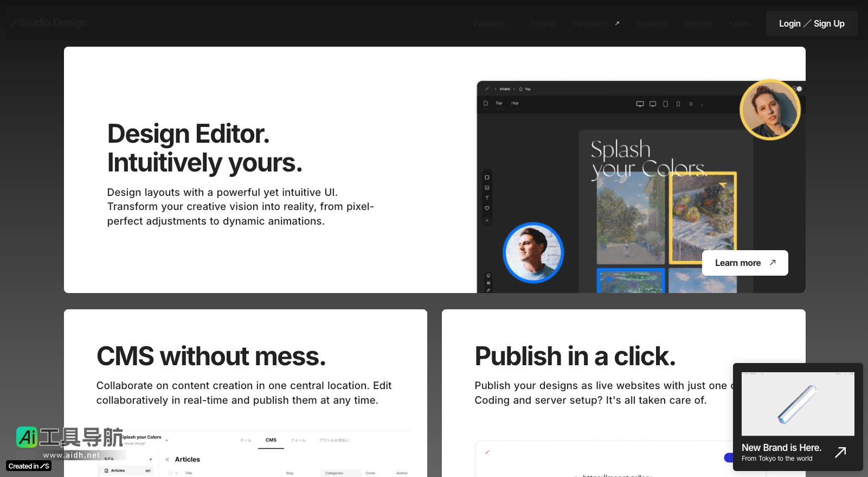The width and height of the screenshot is (868, 477).
Task: Click the Studio.Design logo in header
Action: click(x=49, y=23)
